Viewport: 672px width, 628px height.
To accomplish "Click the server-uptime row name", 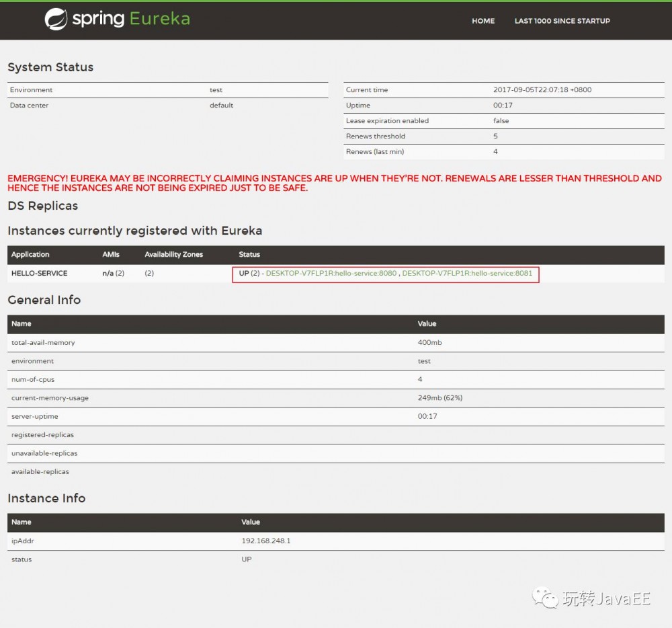I will tap(35, 416).
